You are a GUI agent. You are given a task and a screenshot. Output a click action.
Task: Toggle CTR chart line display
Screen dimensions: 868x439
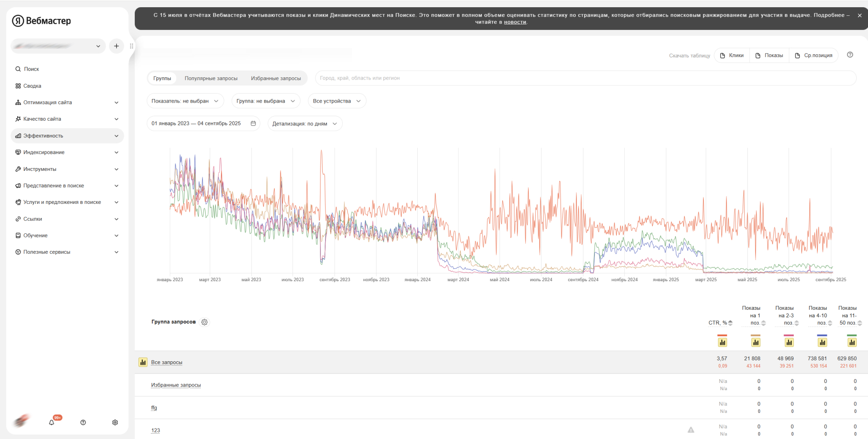click(722, 342)
